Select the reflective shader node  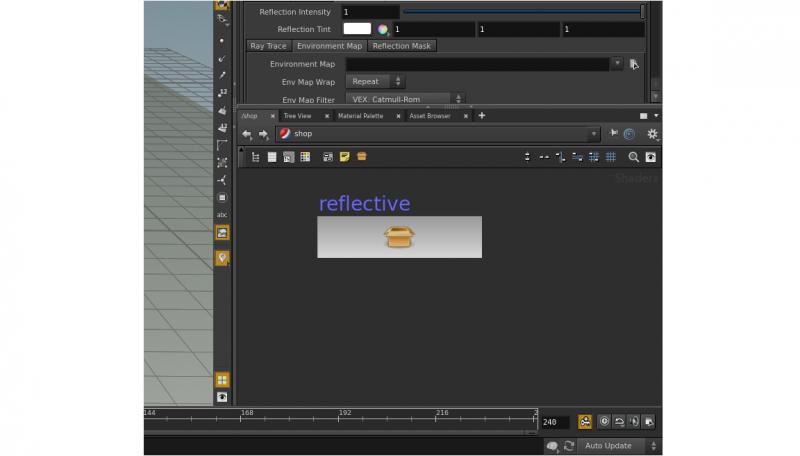coord(399,237)
